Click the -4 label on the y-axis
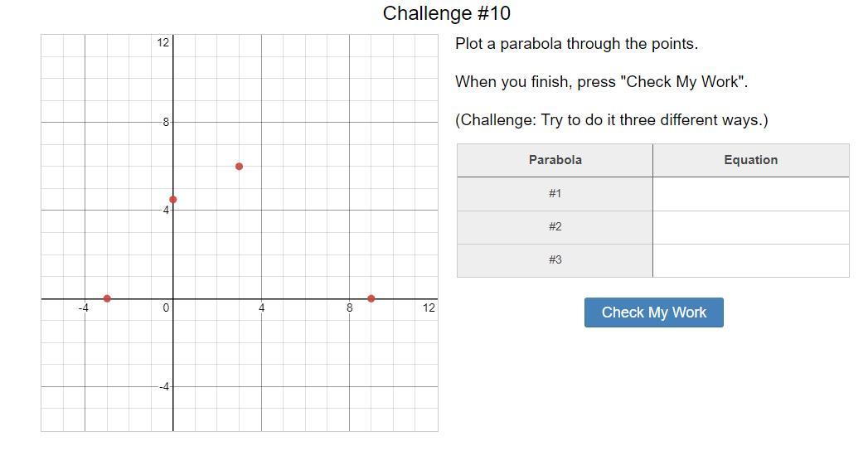Viewport: 868px width, 470px height. (x=165, y=387)
